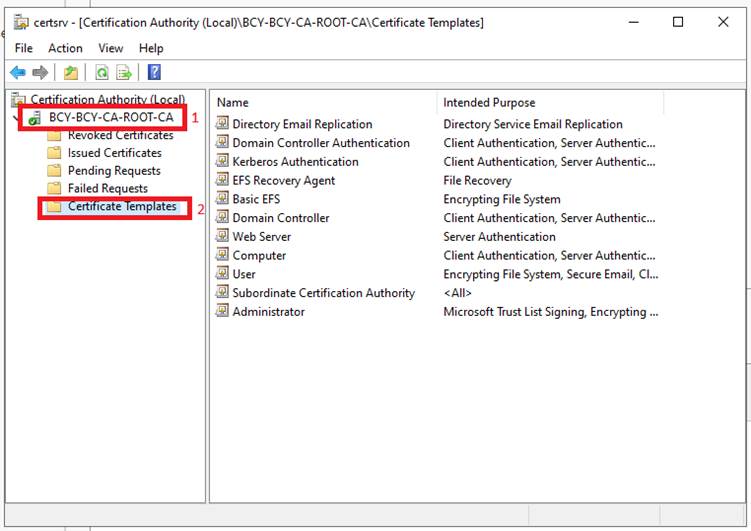Image resolution: width=751 pixels, height=531 pixels.
Task: Click the BCY-BCY-CA-ROOT-CA server icon
Action: [x=34, y=118]
